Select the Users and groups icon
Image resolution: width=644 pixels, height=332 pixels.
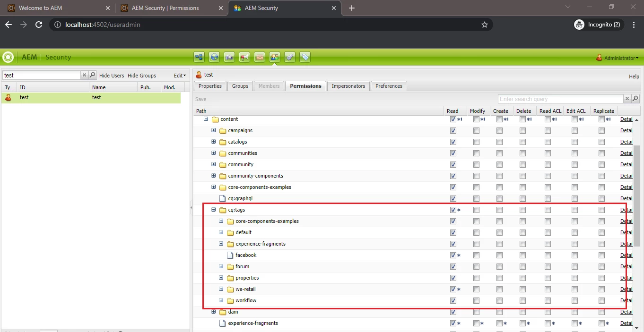coord(275,57)
